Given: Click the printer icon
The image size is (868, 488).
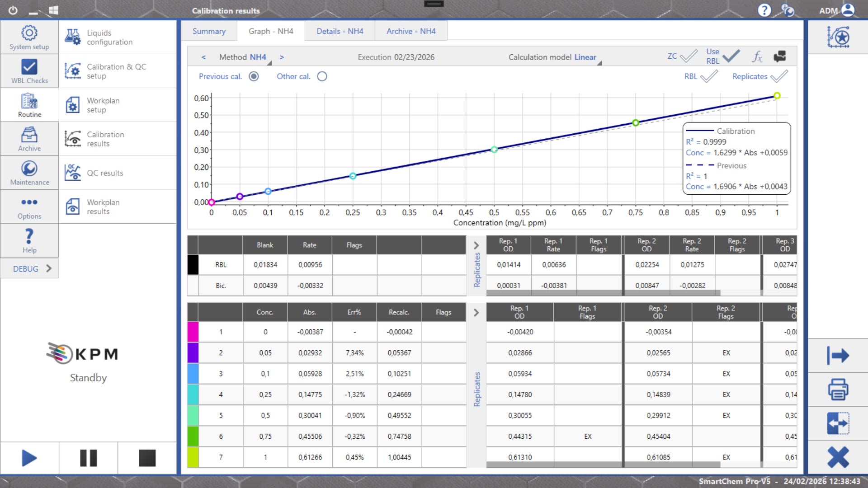Looking at the screenshot, I should point(838,389).
